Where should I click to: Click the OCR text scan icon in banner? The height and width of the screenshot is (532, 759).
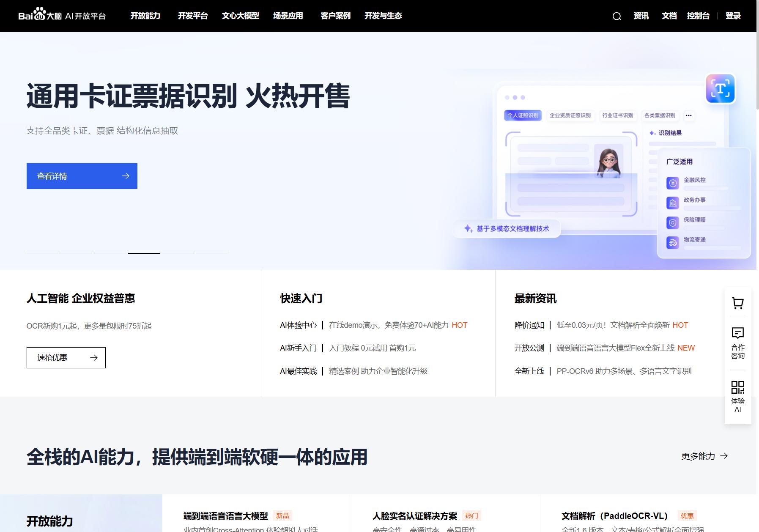(x=721, y=89)
